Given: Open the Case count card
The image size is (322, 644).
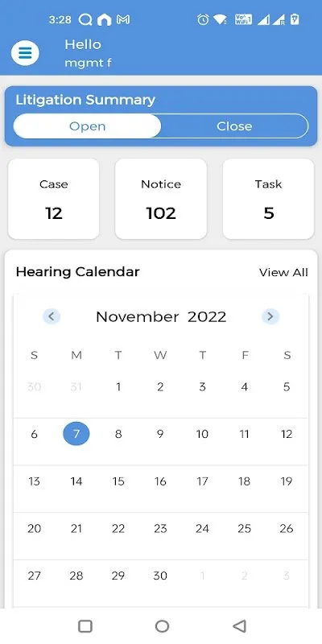Looking at the screenshot, I should pyautogui.click(x=54, y=199).
